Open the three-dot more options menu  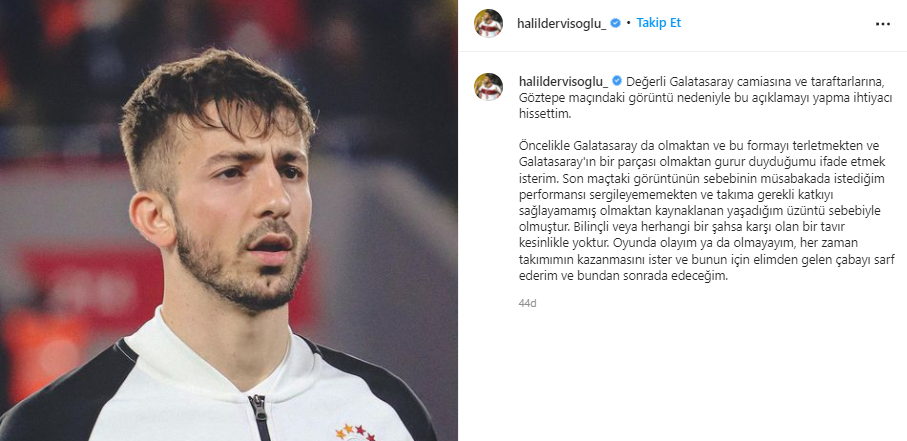(x=883, y=24)
